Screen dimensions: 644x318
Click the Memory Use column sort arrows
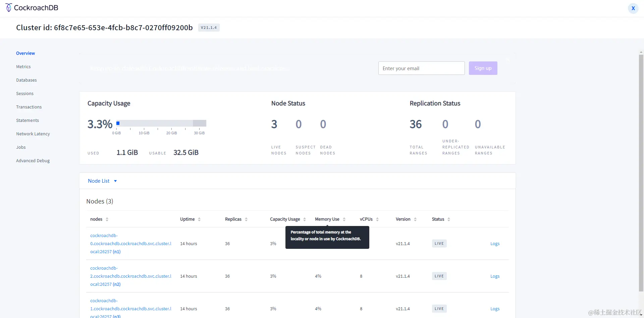tap(344, 219)
